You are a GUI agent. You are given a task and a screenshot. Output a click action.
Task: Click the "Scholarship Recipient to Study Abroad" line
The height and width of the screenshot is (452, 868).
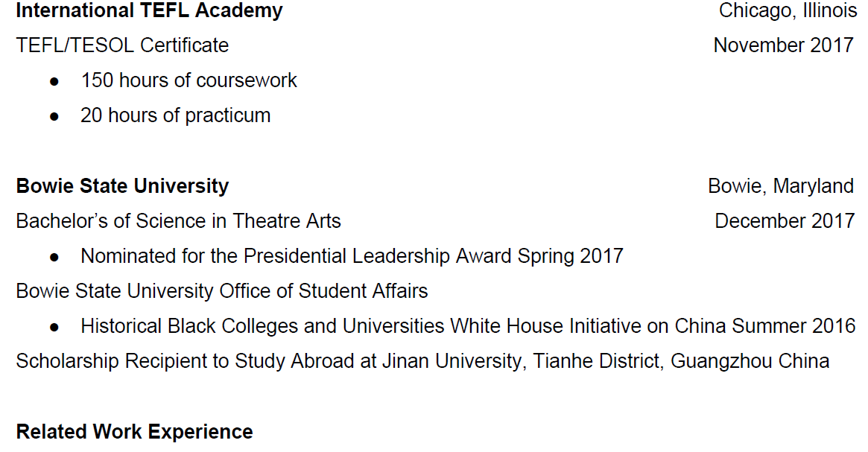pos(197,361)
